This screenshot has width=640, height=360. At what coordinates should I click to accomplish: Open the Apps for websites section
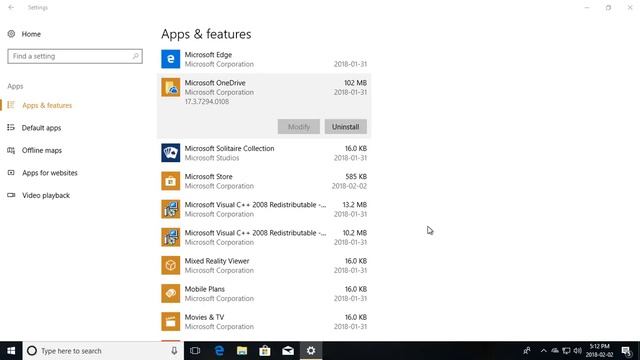click(49, 173)
